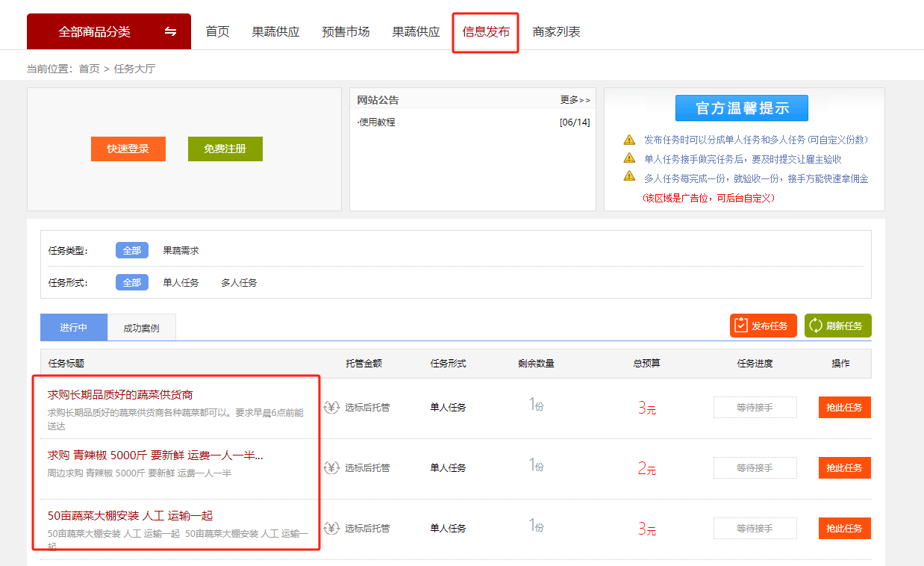Open task 求购长期品质好的蔬菜供货商

120,394
